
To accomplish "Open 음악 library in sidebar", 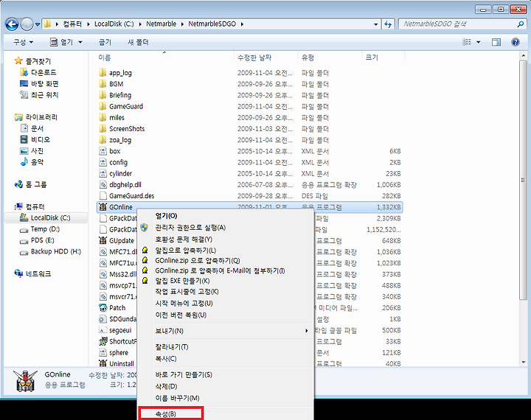I will 32,162.
